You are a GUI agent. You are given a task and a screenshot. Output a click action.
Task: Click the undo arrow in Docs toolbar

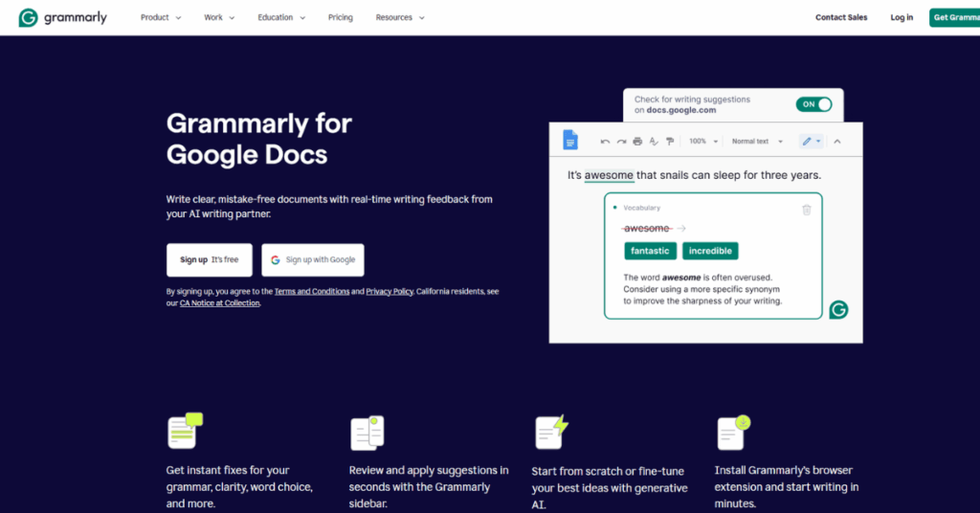click(x=605, y=142)
